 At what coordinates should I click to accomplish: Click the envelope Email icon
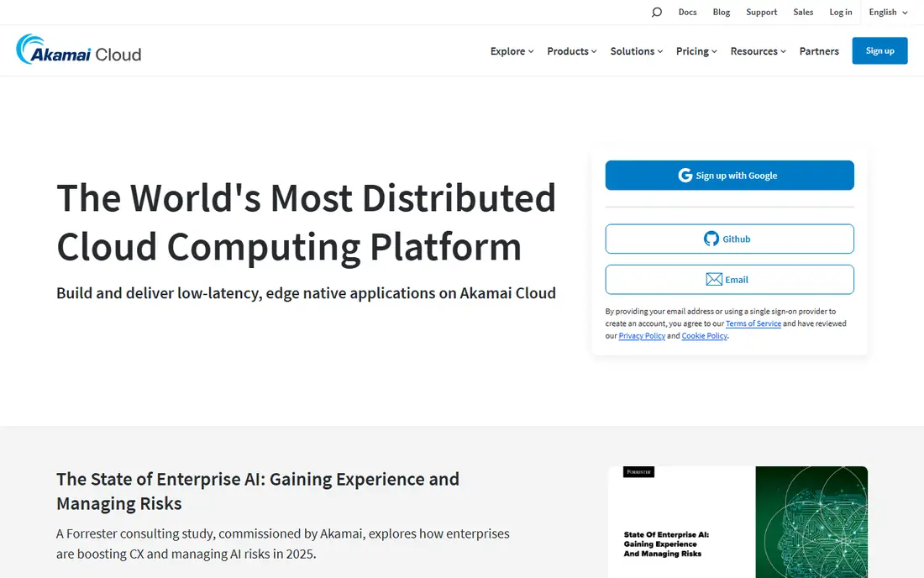click(714, 279)
